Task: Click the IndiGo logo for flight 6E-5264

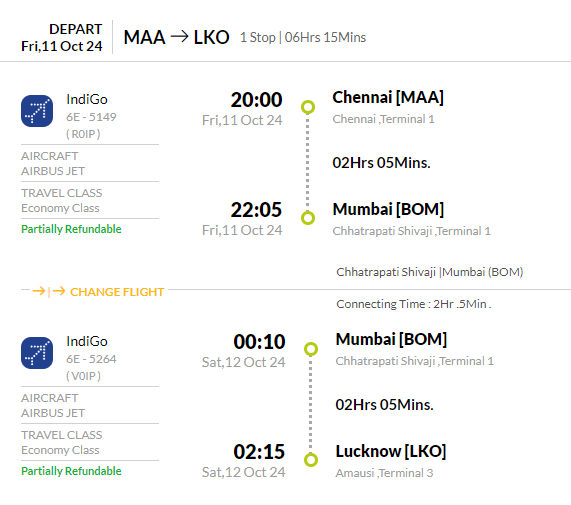Action: [37, 353]
